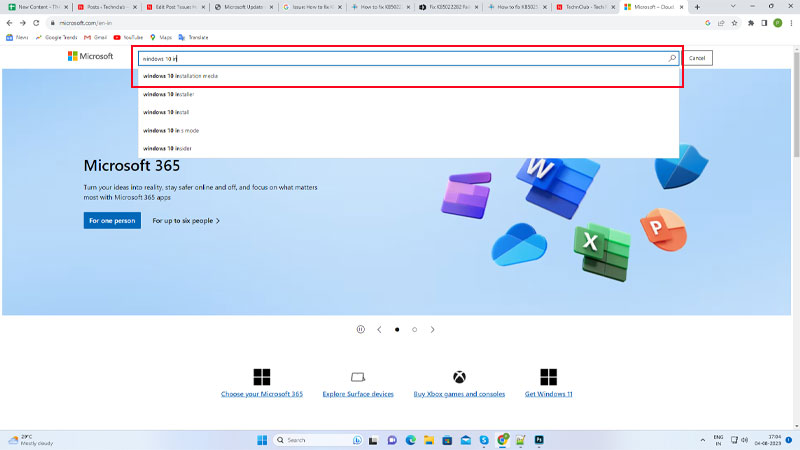Open Microsoft Store from the taskbar
Screen dimensions: 800x450
(x=447, y=440)
